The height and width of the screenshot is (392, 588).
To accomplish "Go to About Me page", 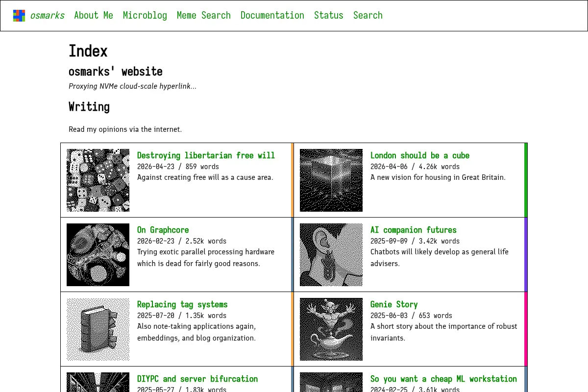I will [94, 16].
